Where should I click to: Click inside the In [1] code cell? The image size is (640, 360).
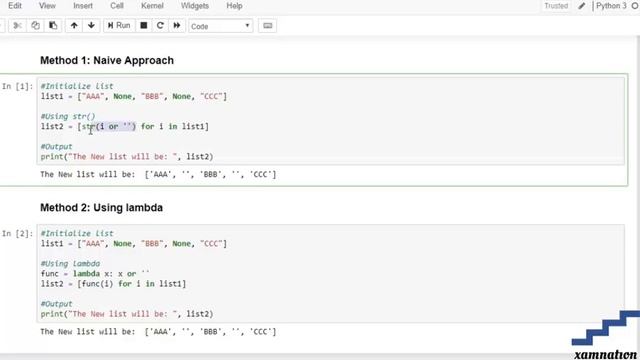click(x=331, y=121)
